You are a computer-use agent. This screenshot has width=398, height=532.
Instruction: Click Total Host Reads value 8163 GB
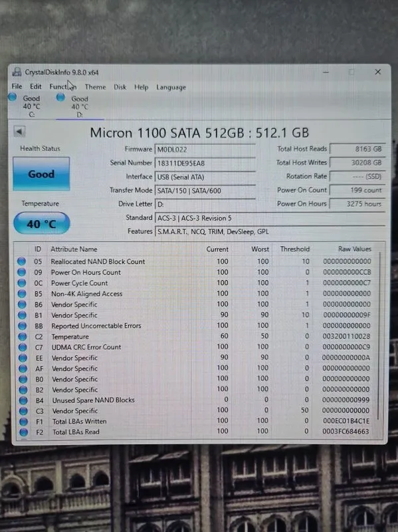pyautogui.click(x=357, y=148)
